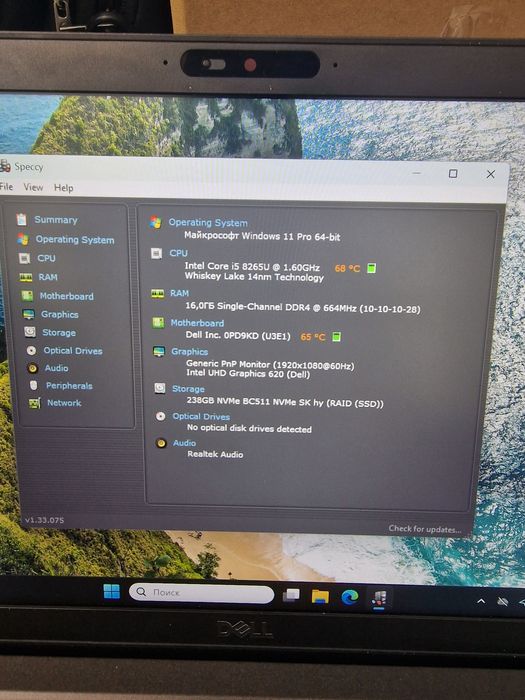This screenshot has height=700, width=525.
Task: Click the Optical Drives disc icon in sidebar
Action: pos(31,350)
